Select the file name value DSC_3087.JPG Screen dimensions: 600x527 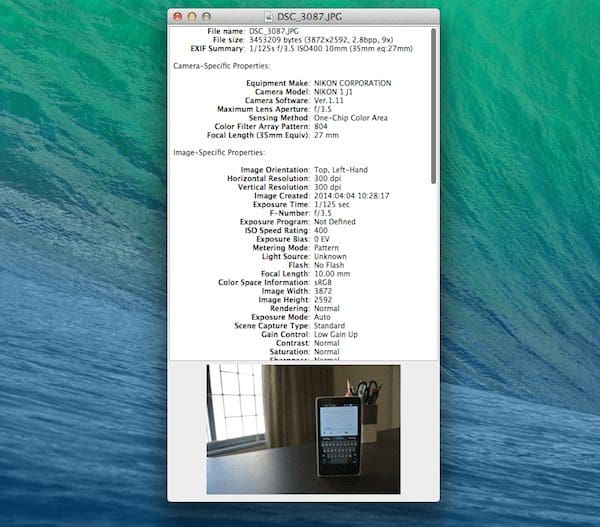point(274,31)
